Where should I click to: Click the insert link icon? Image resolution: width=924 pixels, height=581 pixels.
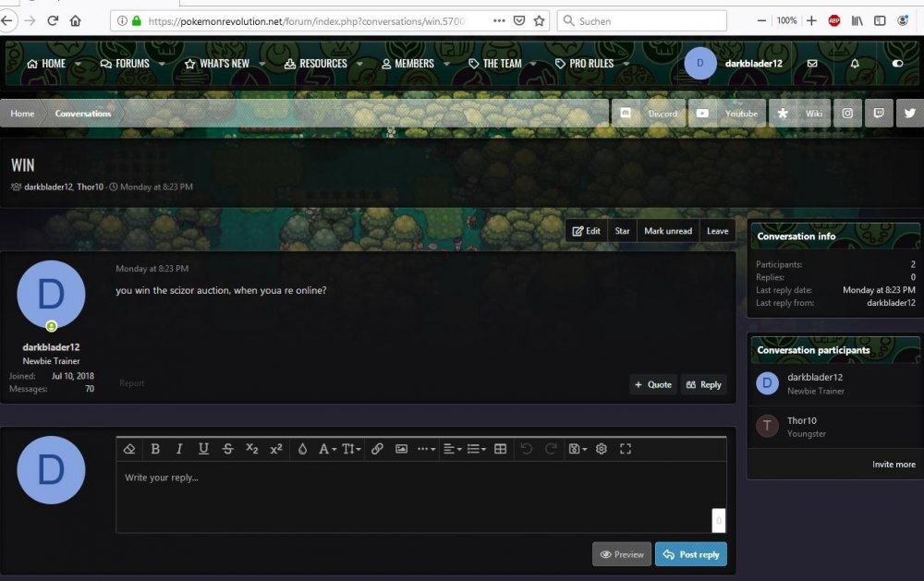377,449
